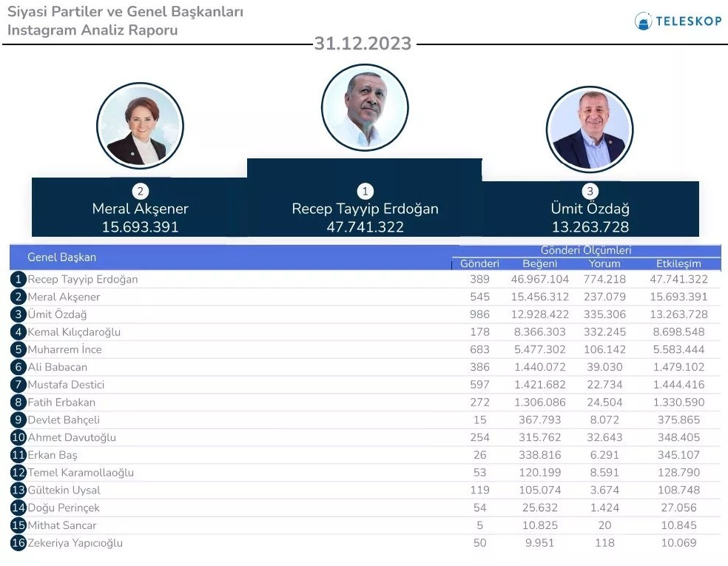The image size is (728, 566).
Task: Click the Beğeni column header
Action: click(539, 263)
